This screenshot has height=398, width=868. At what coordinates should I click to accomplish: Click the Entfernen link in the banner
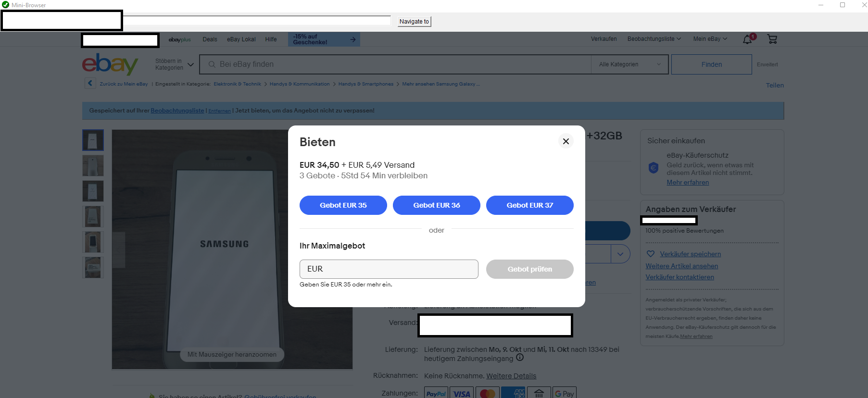219,111
